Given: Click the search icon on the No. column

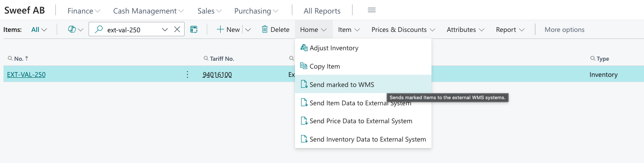Looking at the screenshot, I should click(10, 59).
